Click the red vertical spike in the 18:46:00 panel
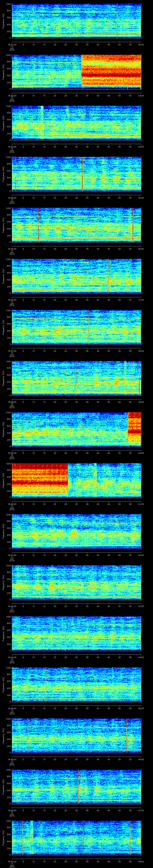 coord(78,786)
